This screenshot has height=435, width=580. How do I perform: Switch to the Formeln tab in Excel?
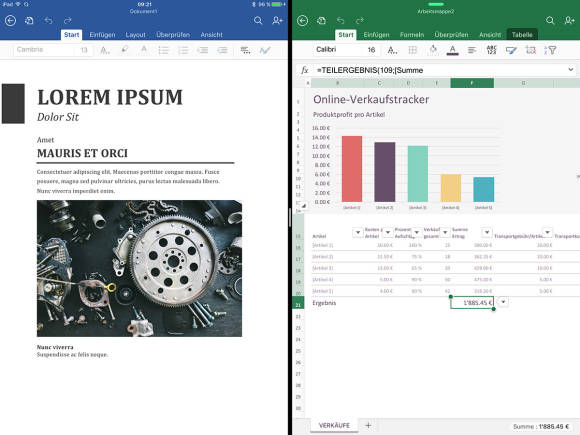pos(412,35)
